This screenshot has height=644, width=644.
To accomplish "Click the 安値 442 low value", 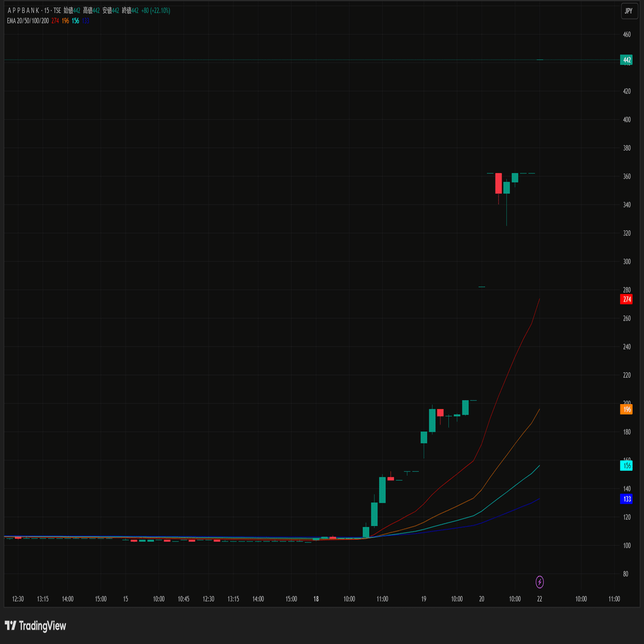I will (x=110, y=11).
